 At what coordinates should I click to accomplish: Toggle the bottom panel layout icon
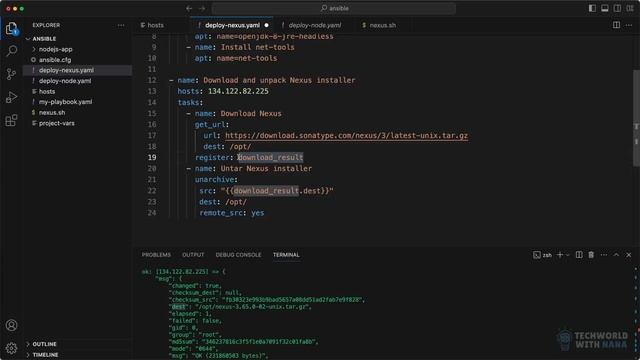click(605, 8)
